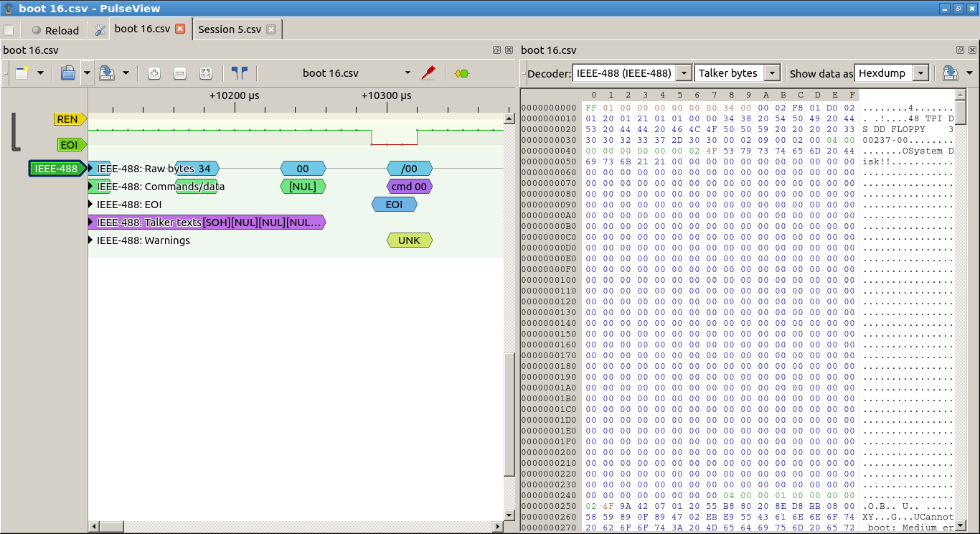Click the green EOI channel label

tap(70, 145)
